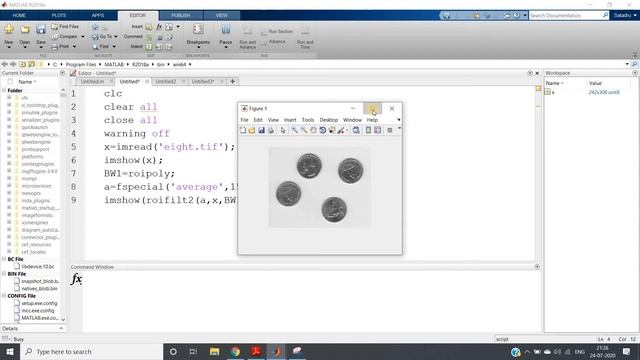
Task: Switch to the APPS ribbon tab
Action: [98, 16]
